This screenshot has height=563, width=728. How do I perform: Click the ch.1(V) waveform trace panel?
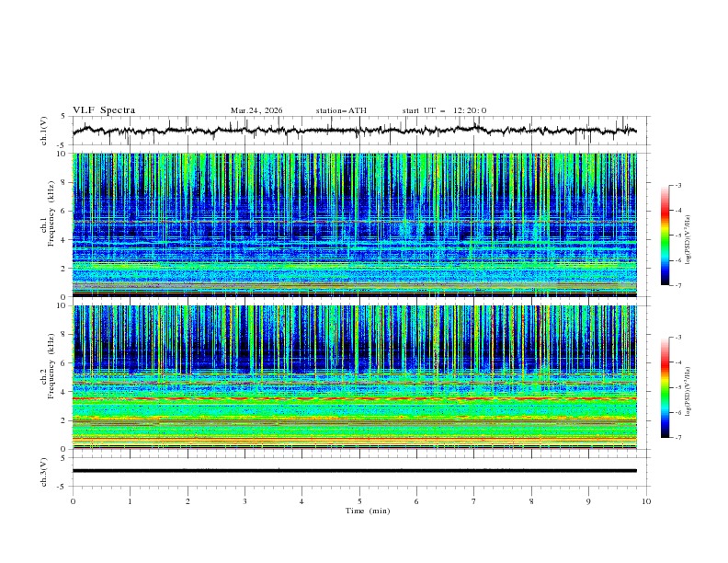358,131
